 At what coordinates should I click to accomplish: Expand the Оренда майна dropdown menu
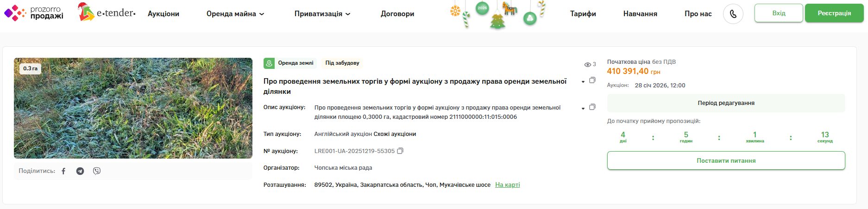235,14
